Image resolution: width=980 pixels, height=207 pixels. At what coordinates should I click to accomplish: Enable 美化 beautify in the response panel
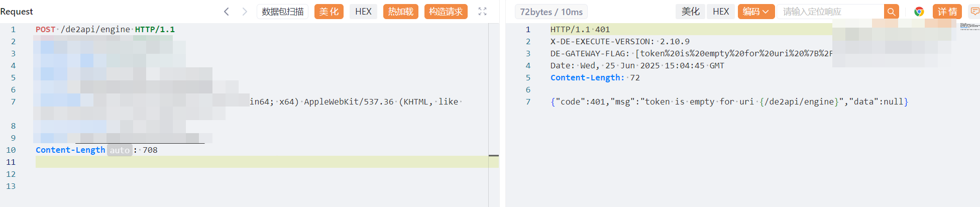coord(690,12)
